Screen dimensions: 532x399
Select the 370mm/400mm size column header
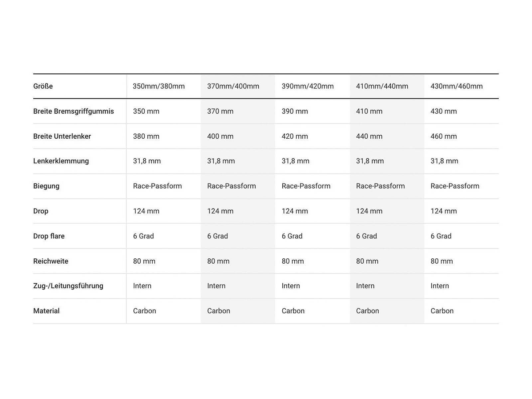tap(233, 86)
